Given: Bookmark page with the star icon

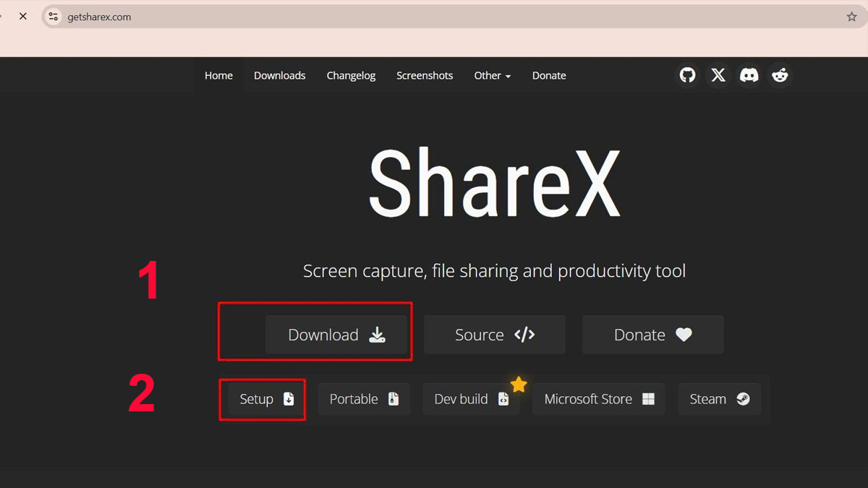Looking at the screenshot, I should click(x=851, y=17).
